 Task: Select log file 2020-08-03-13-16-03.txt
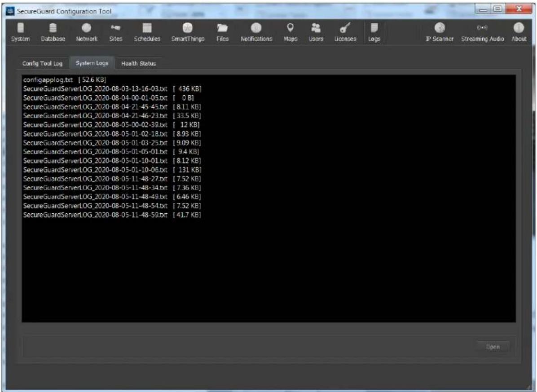pos(112,88)
